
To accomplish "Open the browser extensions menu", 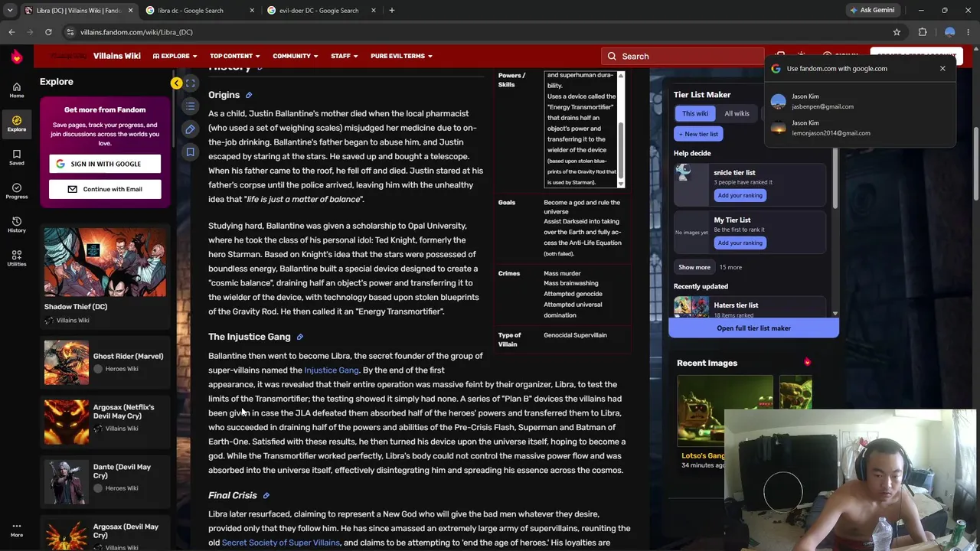I will tap(923, 32).
